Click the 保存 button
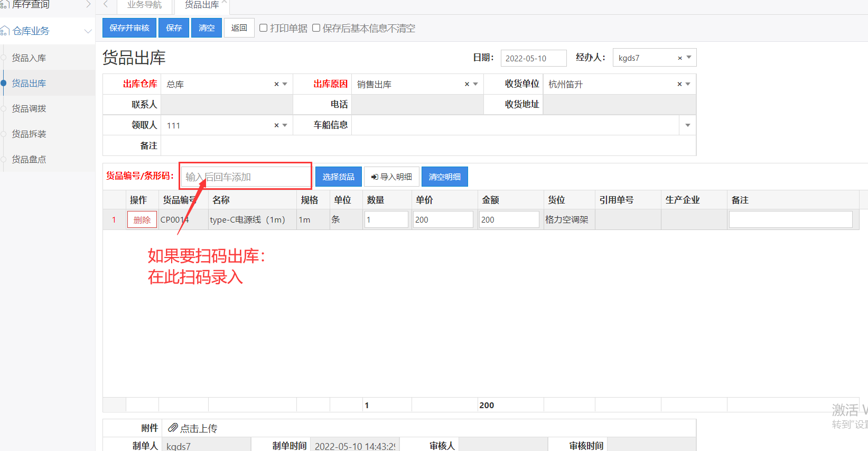The image size is (868, 451). pos(174,28)
